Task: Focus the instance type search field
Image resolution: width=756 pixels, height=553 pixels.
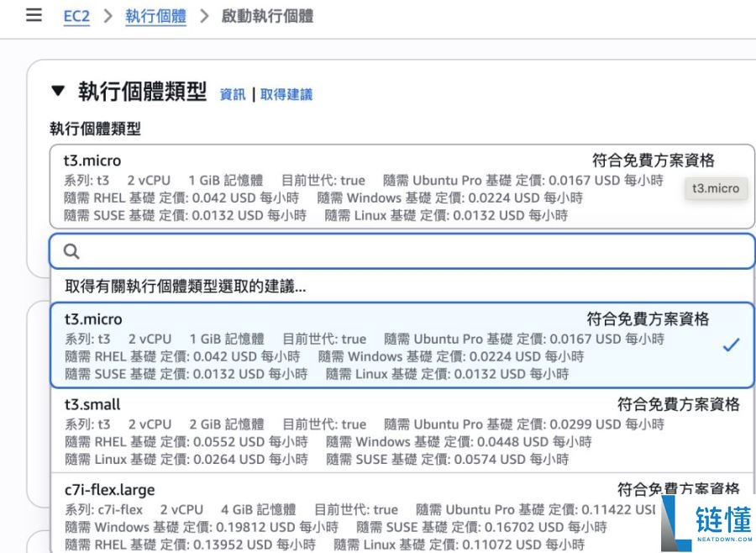Action: 402,251
